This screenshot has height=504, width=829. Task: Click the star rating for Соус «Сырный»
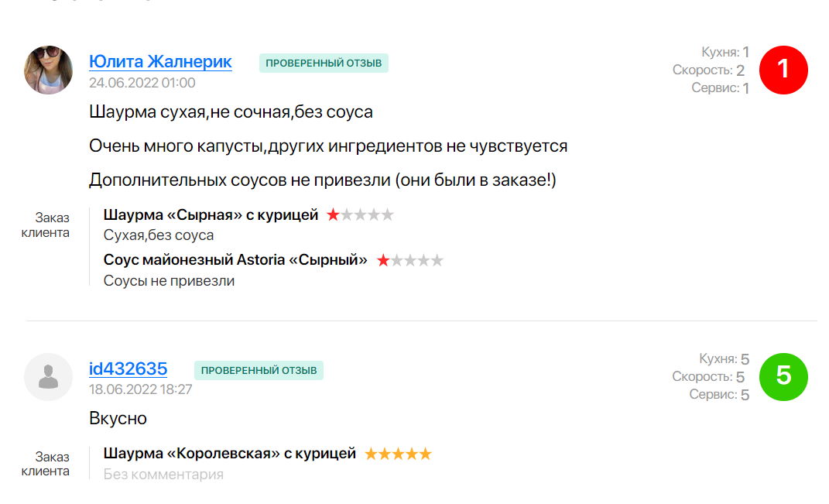pos(409,261)
